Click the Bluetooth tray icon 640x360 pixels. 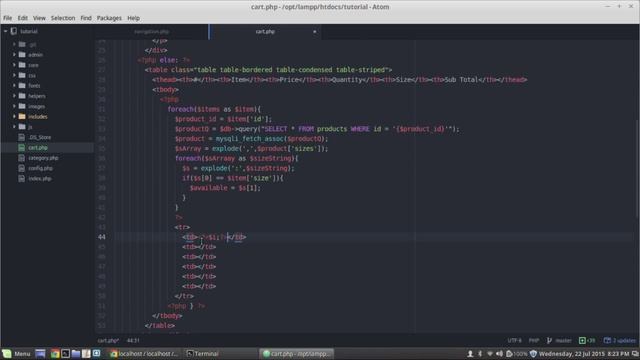click(480, 353)
